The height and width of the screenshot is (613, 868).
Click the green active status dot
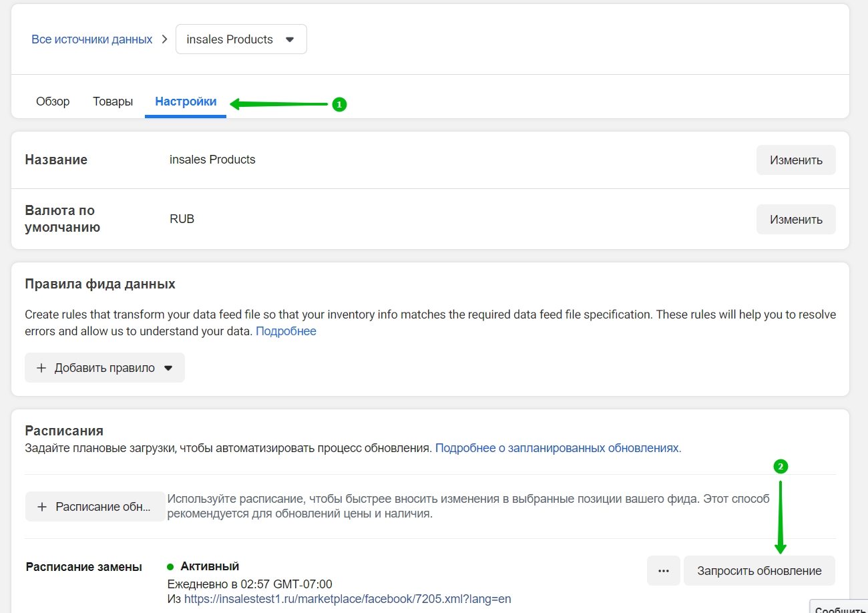coord(170,567)
